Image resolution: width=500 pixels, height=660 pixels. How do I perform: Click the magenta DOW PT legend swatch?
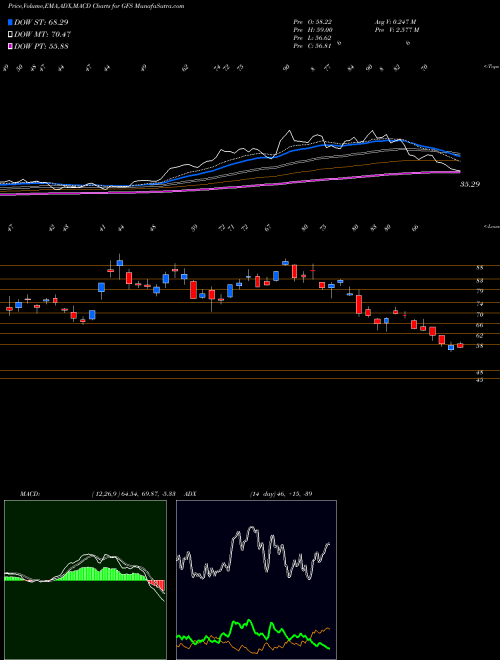pos(10,46)
